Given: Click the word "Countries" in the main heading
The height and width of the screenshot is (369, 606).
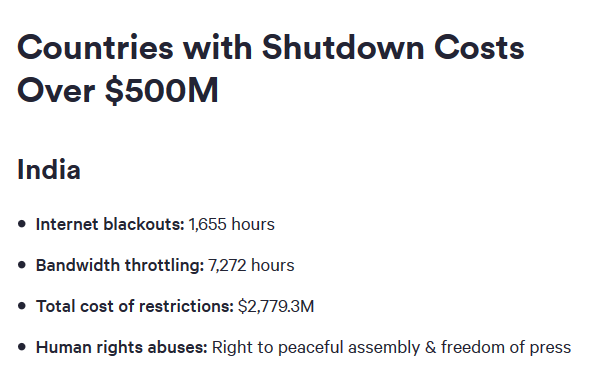Looking at the screenshot, I should pos(95,48).
